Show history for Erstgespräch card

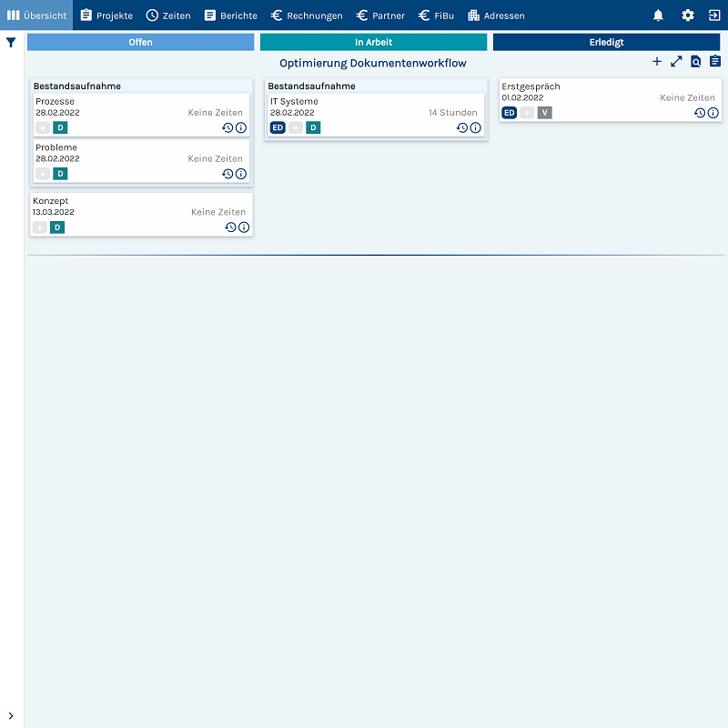point(700,113)
